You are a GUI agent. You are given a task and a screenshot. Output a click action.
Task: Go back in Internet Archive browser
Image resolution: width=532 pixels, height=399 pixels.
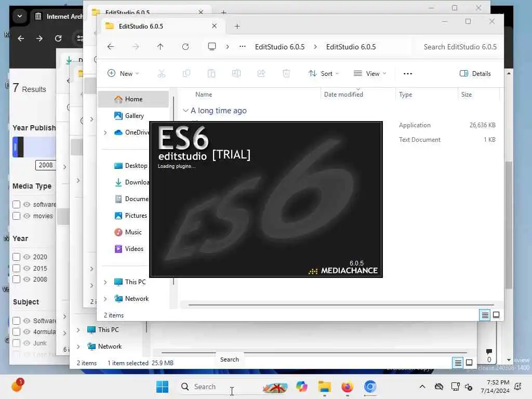point(21,38)
